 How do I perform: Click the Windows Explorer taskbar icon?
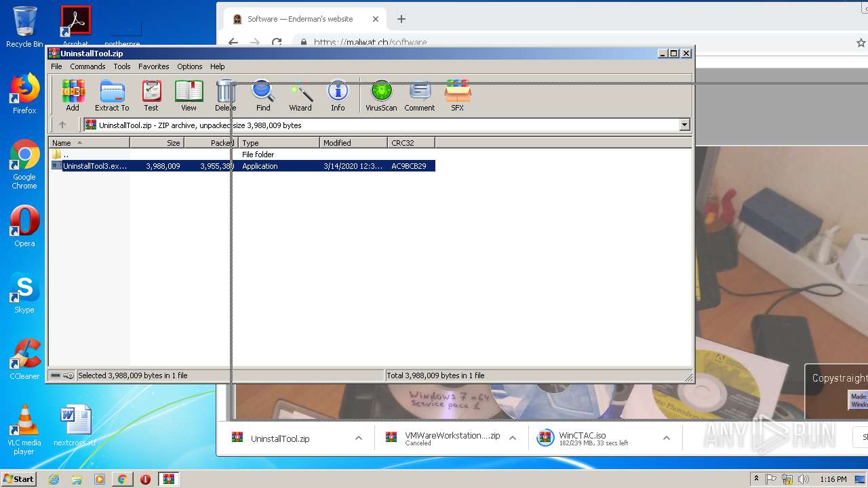pyautogui.click(x=77, y=479)
